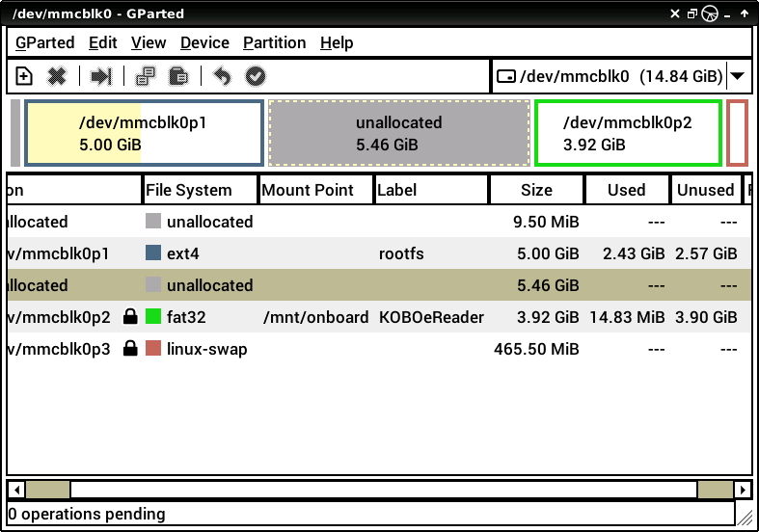759x532 pixels.
Task: Click the /mnt/onboard mount point cell
Action: click(x=315, y=317)
